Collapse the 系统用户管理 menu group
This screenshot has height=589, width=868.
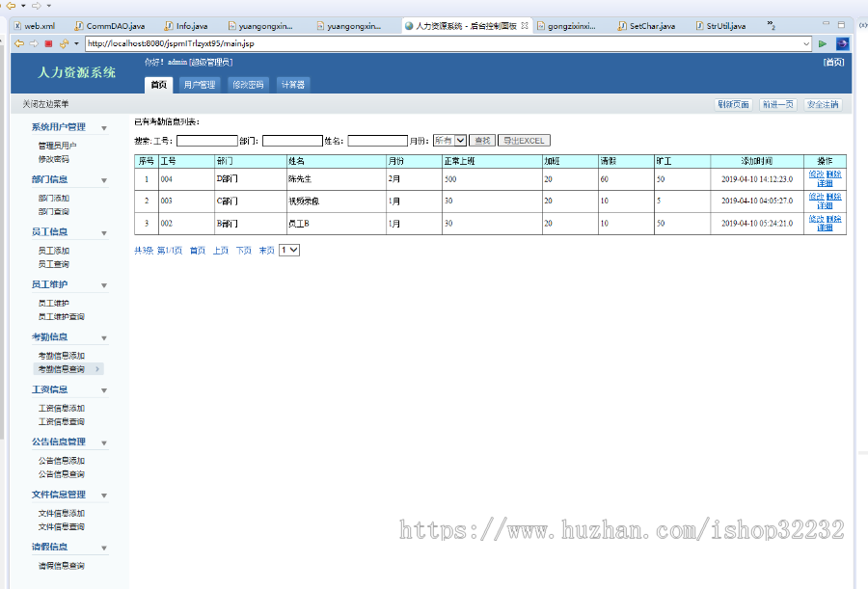(x=104, y=128)
